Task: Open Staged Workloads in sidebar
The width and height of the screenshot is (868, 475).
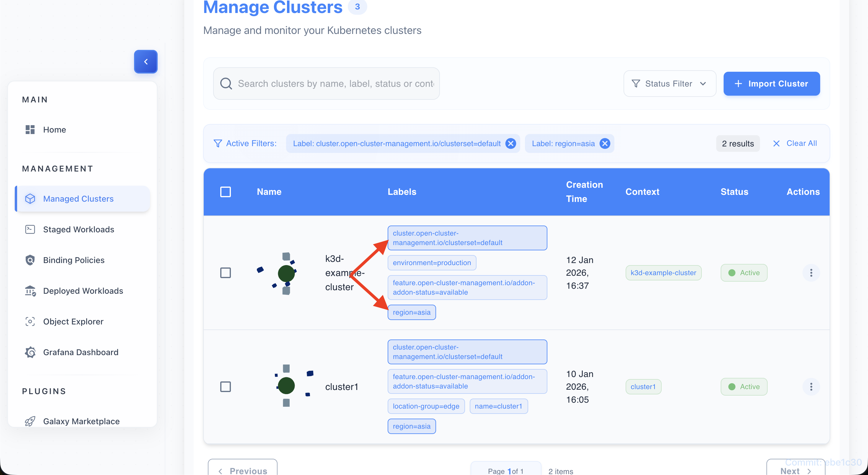Action: (x=79, y=229)
